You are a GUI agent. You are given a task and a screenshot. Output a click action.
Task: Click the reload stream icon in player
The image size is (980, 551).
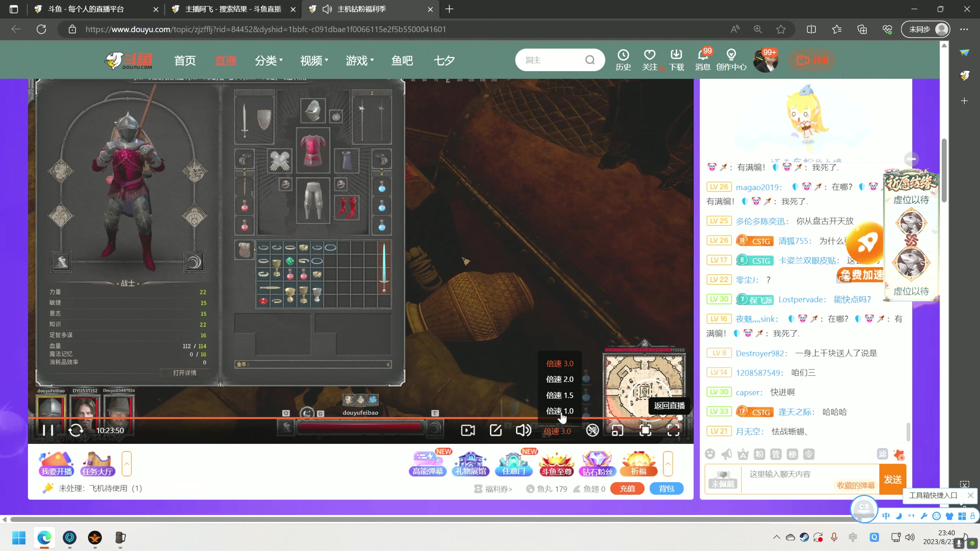pyautogui.click(x=75, y=430)
